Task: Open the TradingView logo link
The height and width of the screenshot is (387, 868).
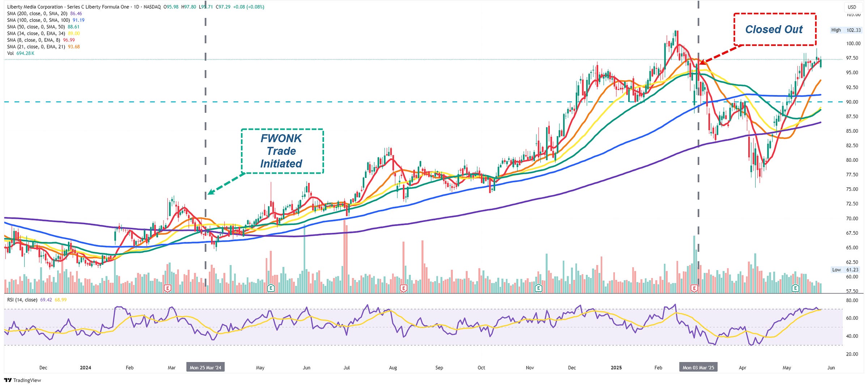Action: click(x=22, y=380)
